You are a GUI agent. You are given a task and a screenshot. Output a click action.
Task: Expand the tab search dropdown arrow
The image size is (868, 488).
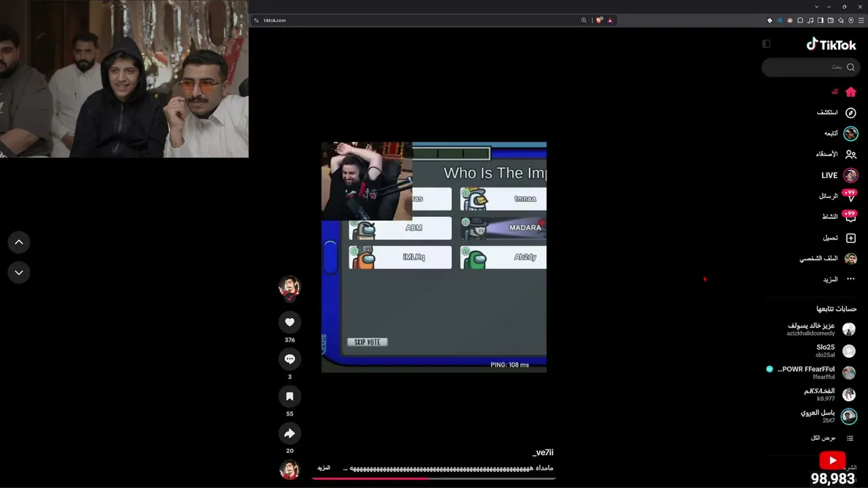pos(816,7)
